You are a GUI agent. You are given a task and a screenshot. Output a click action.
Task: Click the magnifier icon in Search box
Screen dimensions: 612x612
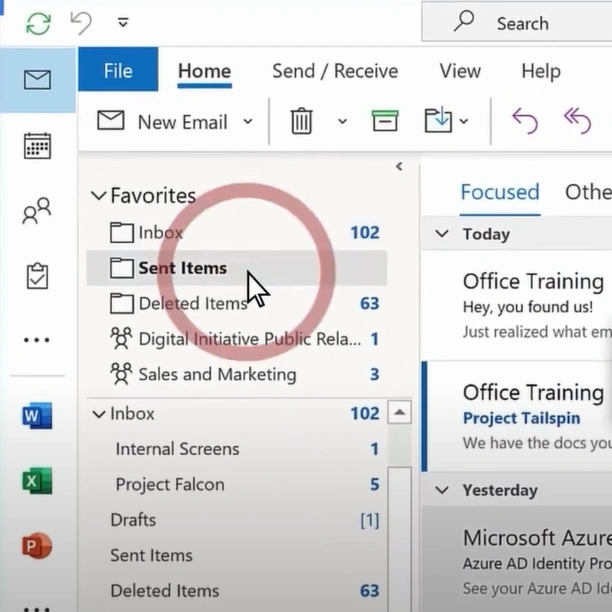pos(464,21)
